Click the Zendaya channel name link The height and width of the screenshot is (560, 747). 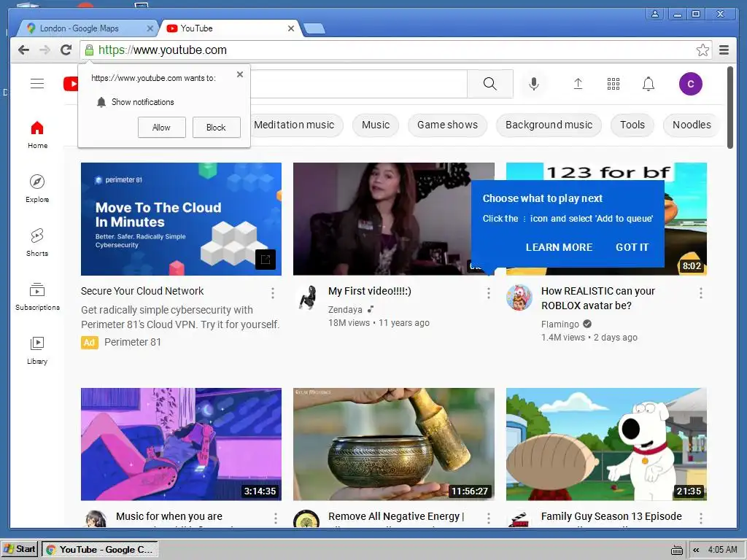tap(345, 309)
